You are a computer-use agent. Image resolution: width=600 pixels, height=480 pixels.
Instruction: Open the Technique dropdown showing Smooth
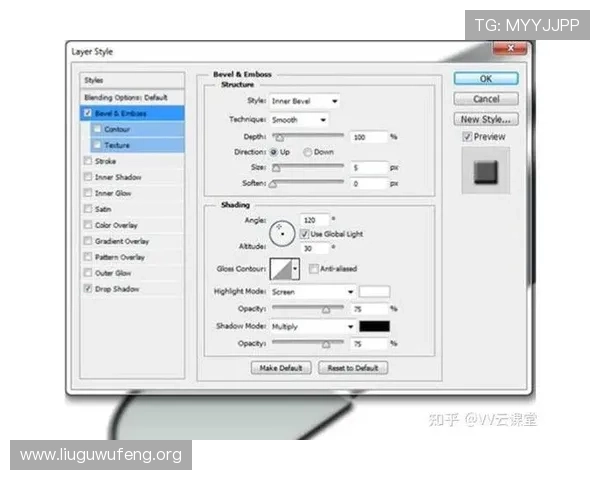299,120
